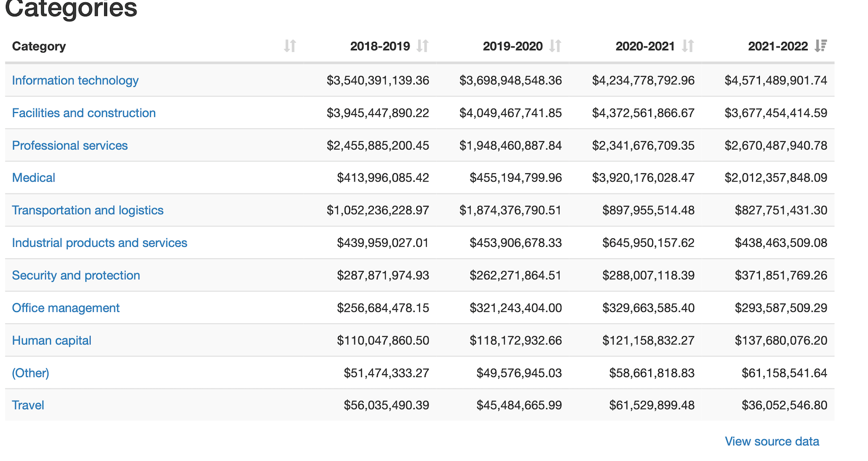Toggle descending sort icon for 2021-2022

pyautogui.click(x=821, y=46)
